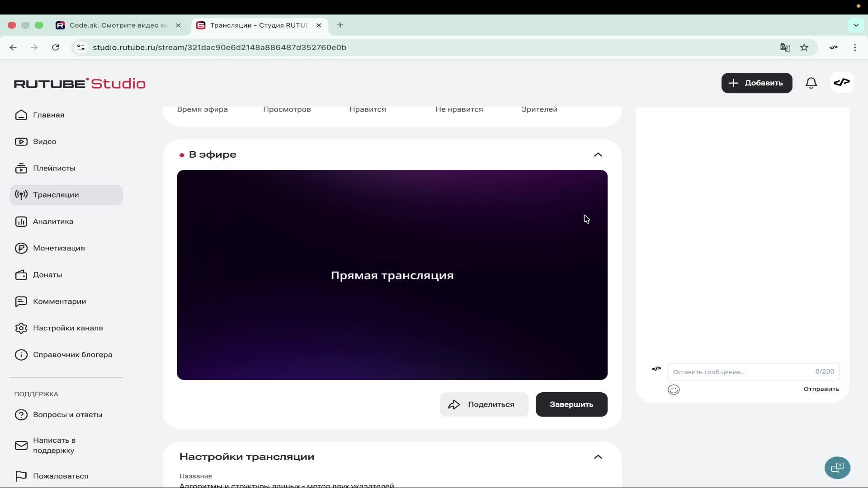Open the tab list dropdown arrow

[856, 25]
